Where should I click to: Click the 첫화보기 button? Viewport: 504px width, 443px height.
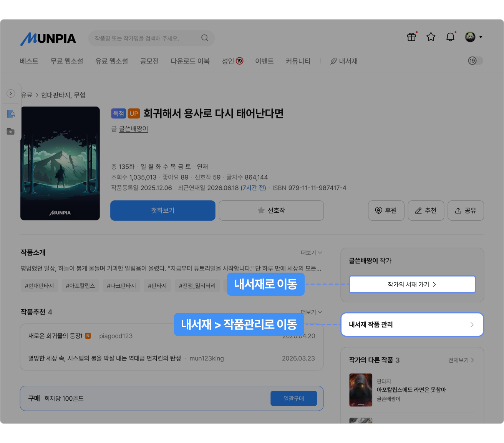click(163, 210)
